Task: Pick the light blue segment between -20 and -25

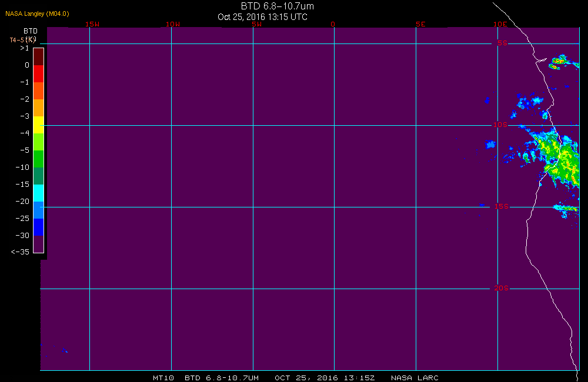Action: (x=39, y=210)
